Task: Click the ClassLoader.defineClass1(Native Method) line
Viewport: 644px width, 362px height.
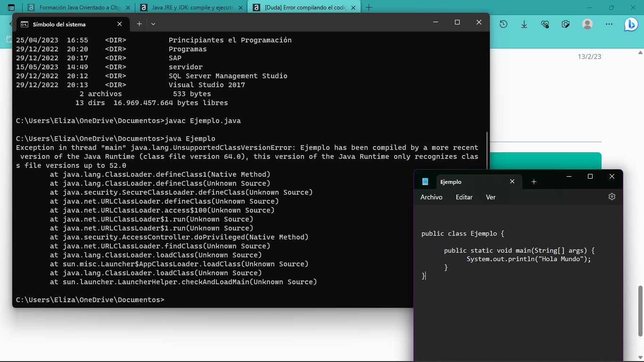Action: click(x=160, y=174)
